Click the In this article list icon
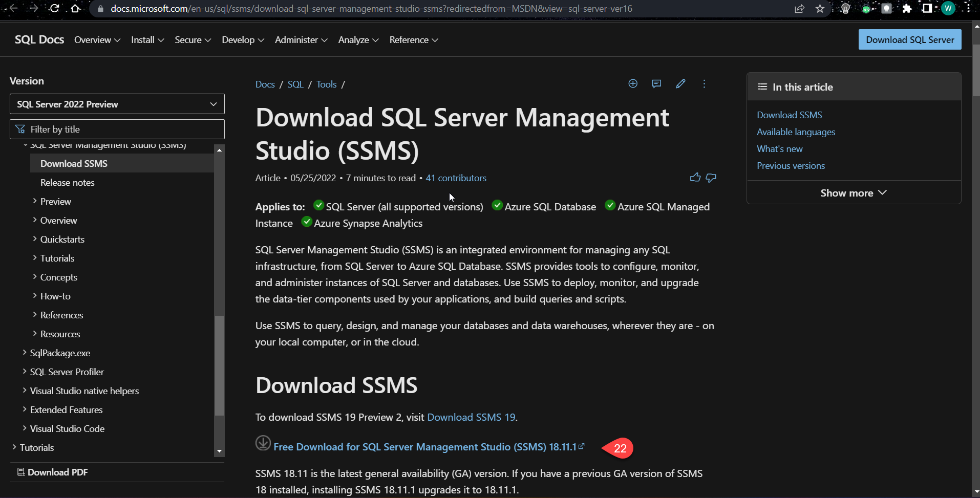980x498 pixels. (x=762, y=87)
